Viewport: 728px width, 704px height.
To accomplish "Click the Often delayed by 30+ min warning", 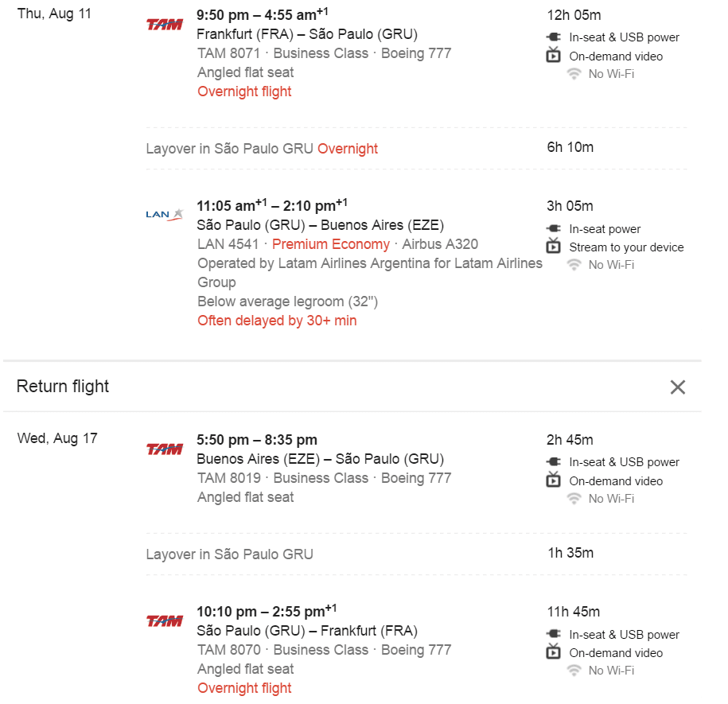I will pos(277,321).
